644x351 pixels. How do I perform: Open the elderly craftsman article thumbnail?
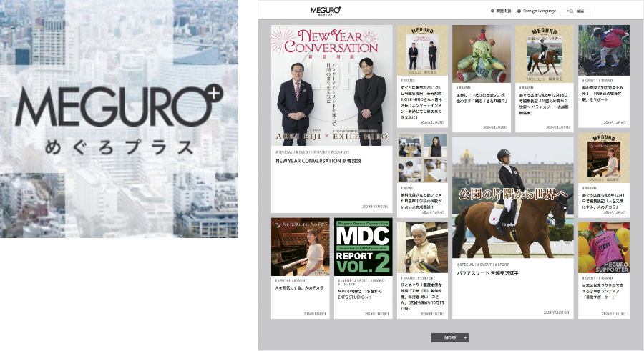click(x=422, y=247)
